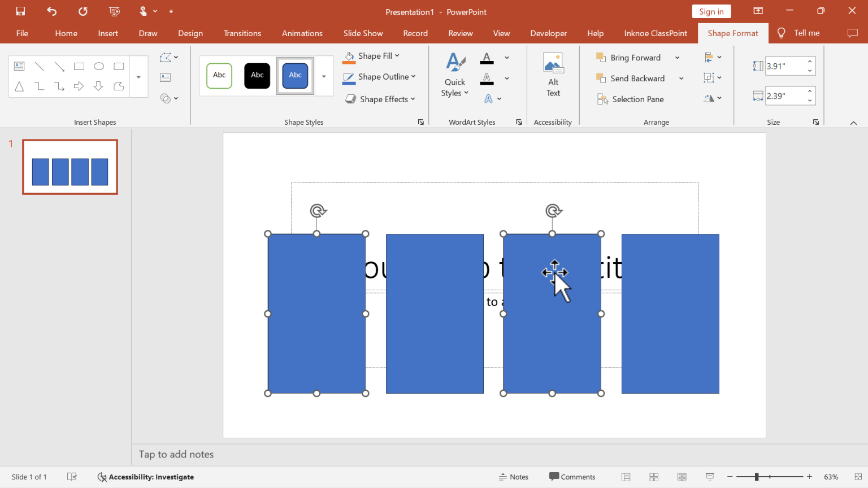The image size is (868, 488).
Task: Expand the Insert Shapes gallery
Action: (137, 76)
